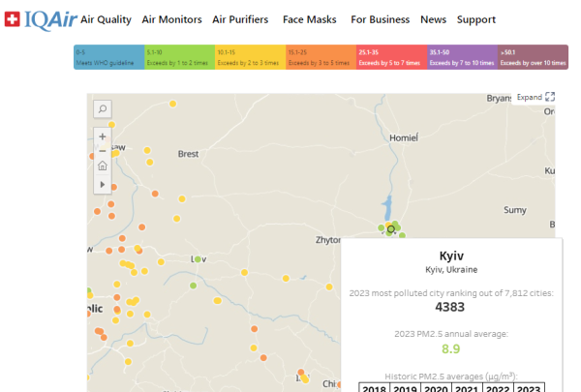This screenshot has width=581, height=392.
Task: Zoom in on the map
Action: point(103,136)
